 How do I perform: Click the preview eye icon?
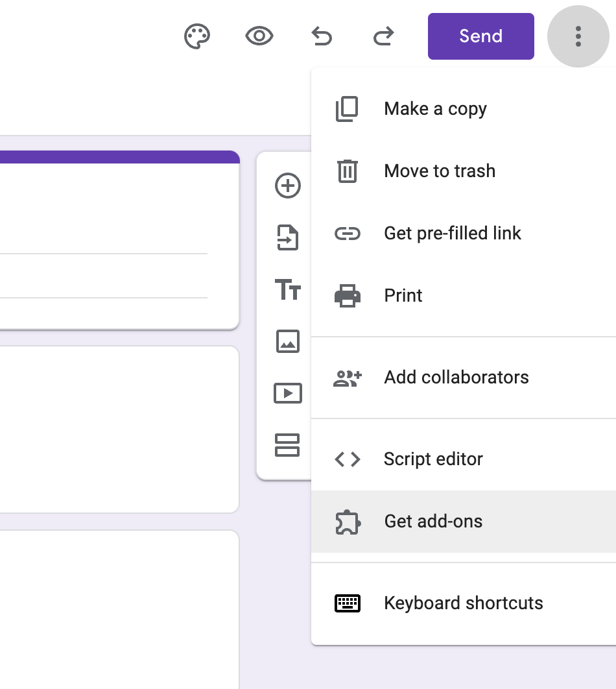259,36
